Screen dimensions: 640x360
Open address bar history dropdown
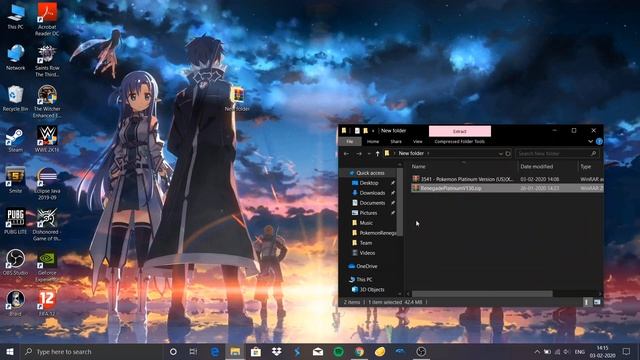point(500,153)
